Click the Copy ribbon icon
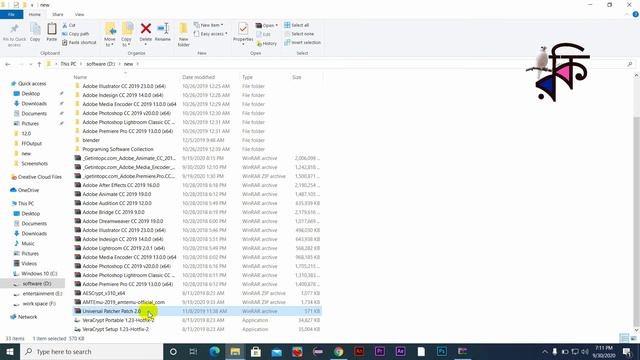640x360 pixels. pos(35,32)
